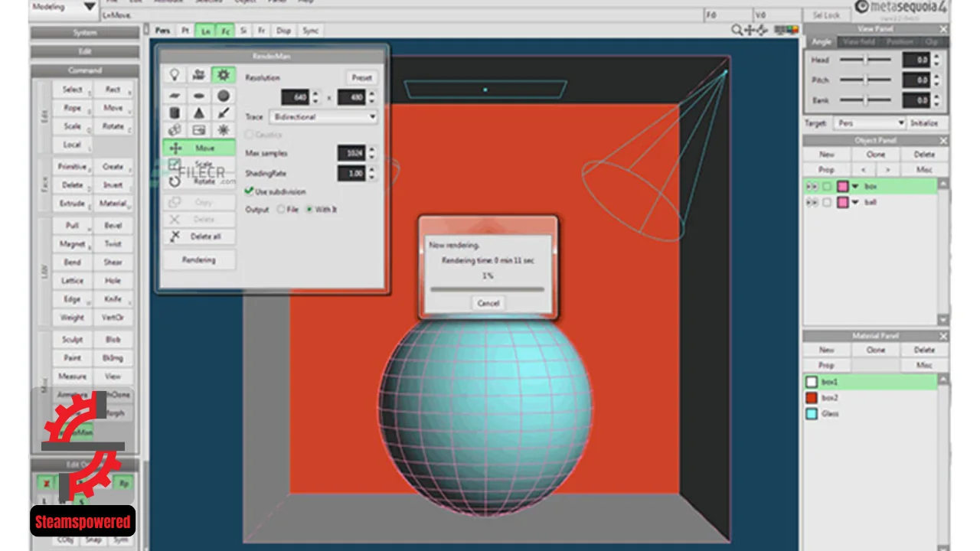Toggle the Use subdivision checkbox
980x551 pixels.
tap(250, 191)
